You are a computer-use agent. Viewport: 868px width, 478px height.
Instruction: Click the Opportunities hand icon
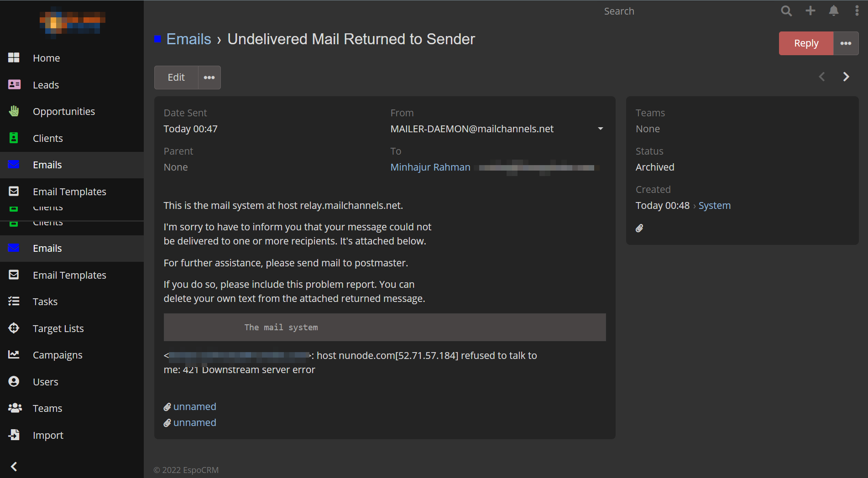tap(14, 111)
